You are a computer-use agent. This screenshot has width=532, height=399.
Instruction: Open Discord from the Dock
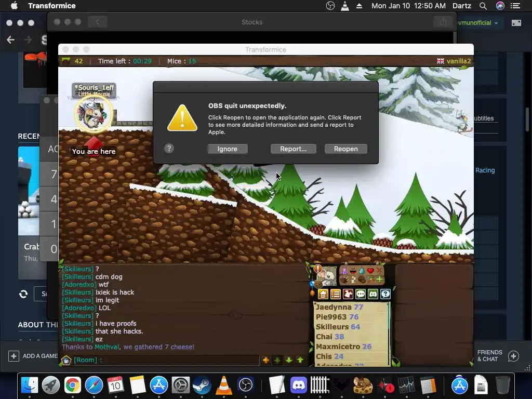click(x=299, y=385)
